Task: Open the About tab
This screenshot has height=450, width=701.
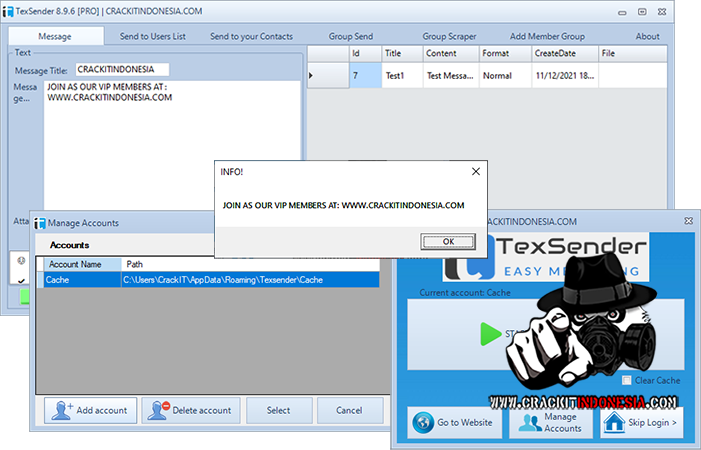Action: coord(647,36)
